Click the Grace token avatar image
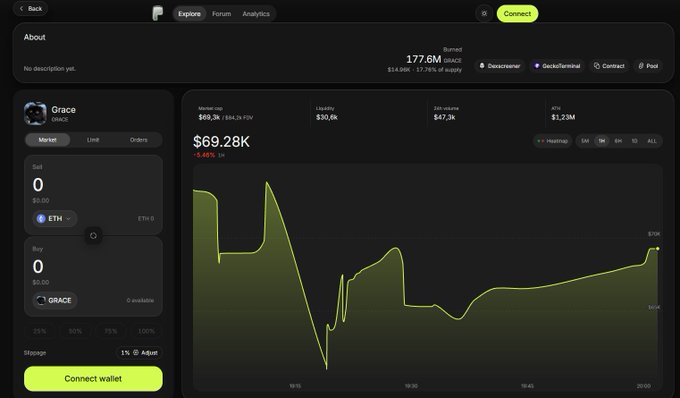Image resolution: width=680 pixels, height=398 pixels. coord(35,114)
